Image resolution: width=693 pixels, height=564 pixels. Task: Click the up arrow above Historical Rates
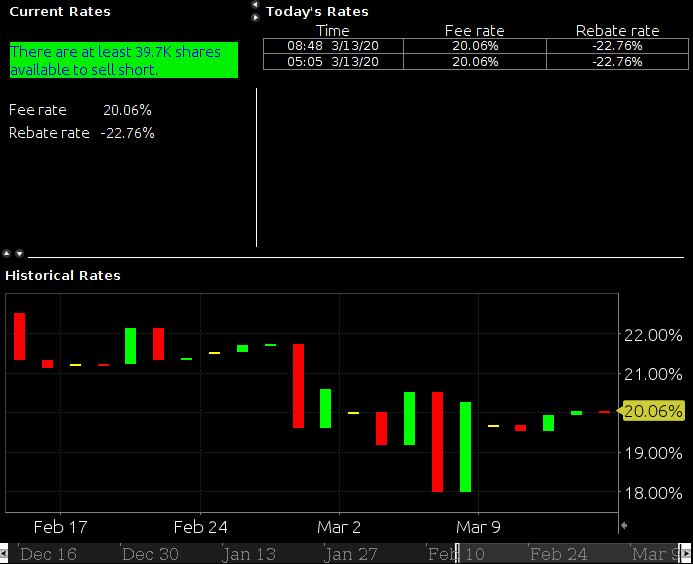pyautogui.click(x=7, y=253)
